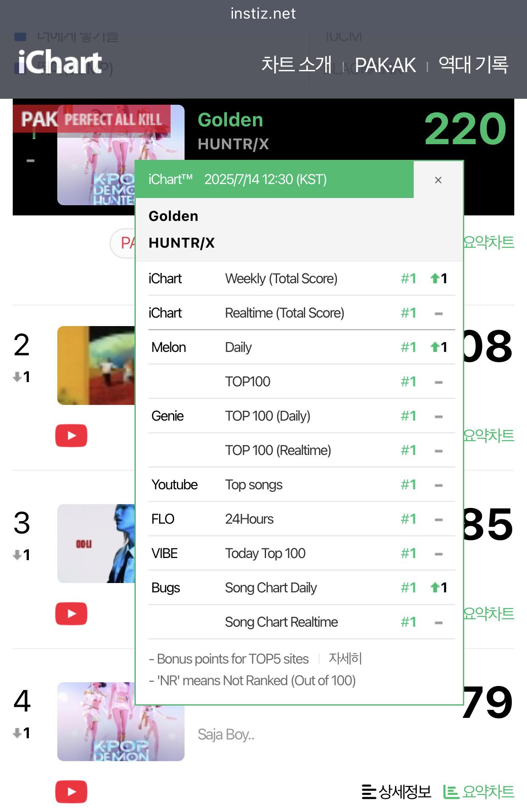Click the iChart logo

tap(60, 62)
